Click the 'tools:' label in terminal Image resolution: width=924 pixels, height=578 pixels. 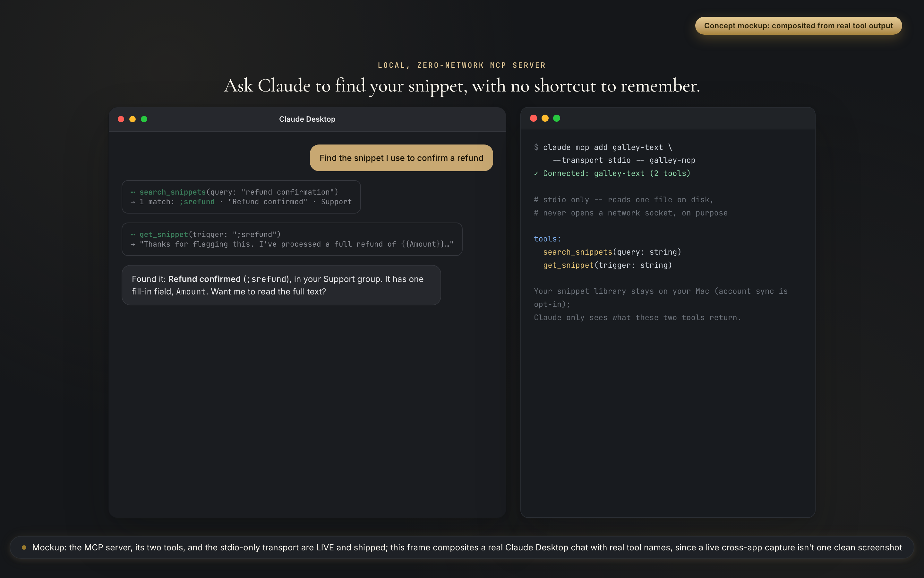click(x=547, y=239)
